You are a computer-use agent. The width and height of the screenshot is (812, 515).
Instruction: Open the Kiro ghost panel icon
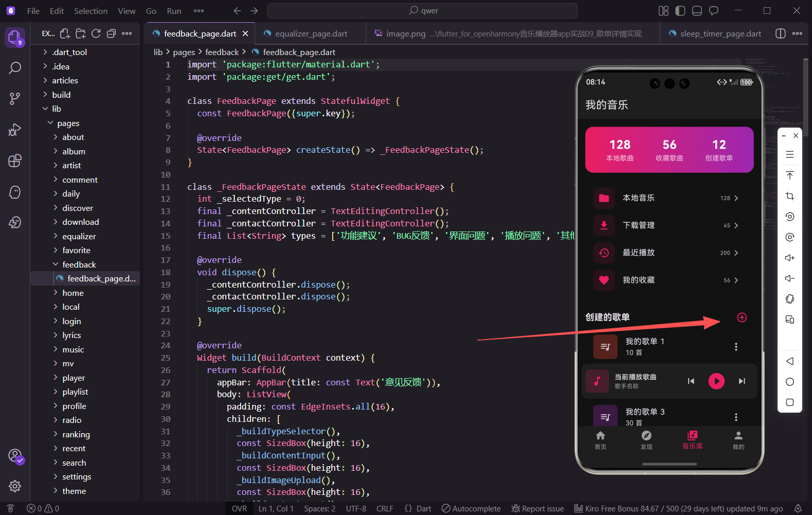coord(15,192)
